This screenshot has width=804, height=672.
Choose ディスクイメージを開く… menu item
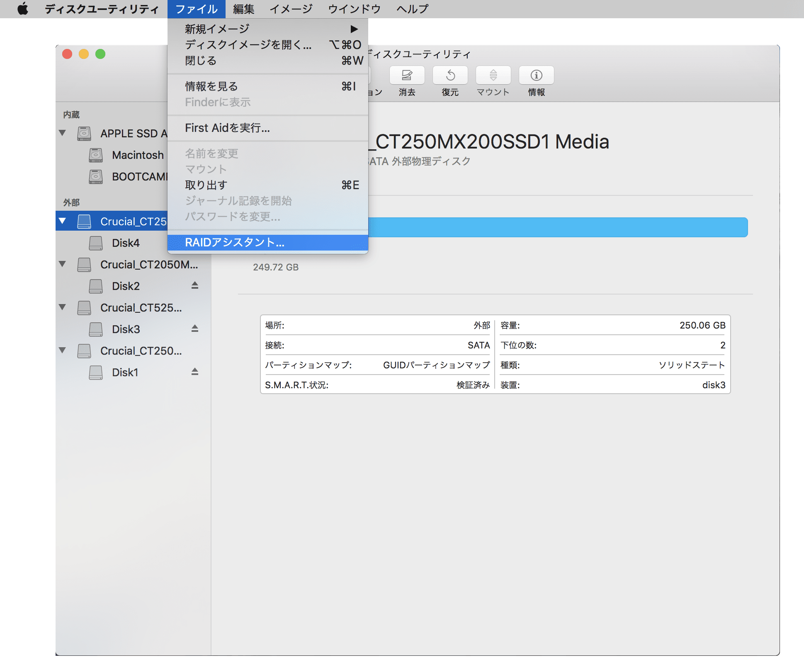point(268,45)
